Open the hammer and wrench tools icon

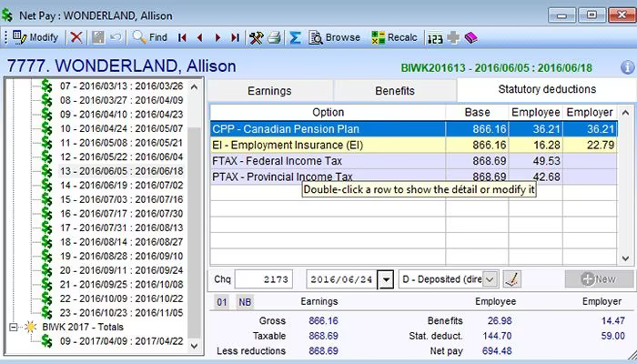256,38
